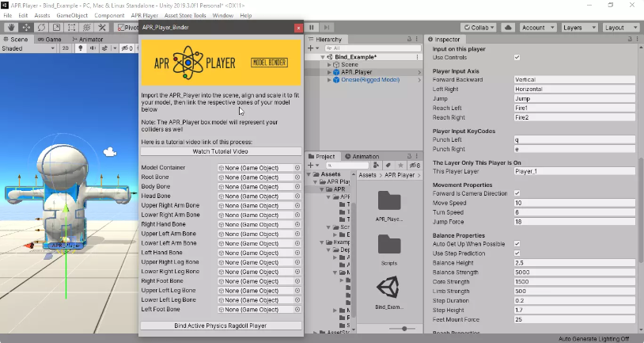Image resolution: width=644 pixels, height=343 pixels.
Task: Open Bind_Example scene context menu
Action: click(x=417, y=57)
